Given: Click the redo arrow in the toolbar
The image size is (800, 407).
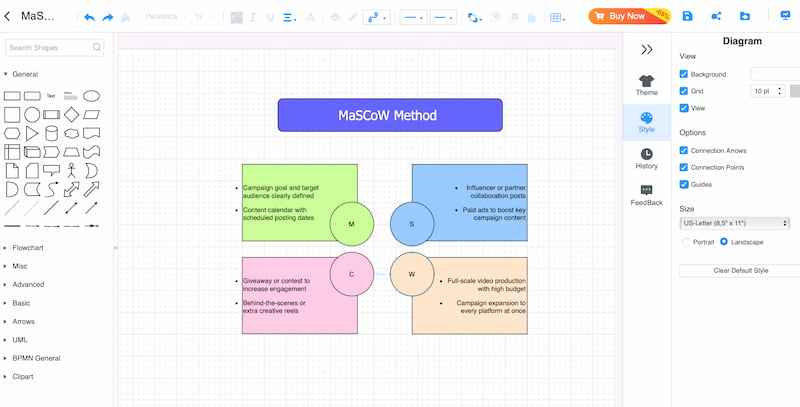Looking at the screenshot, I should (108, 17).
